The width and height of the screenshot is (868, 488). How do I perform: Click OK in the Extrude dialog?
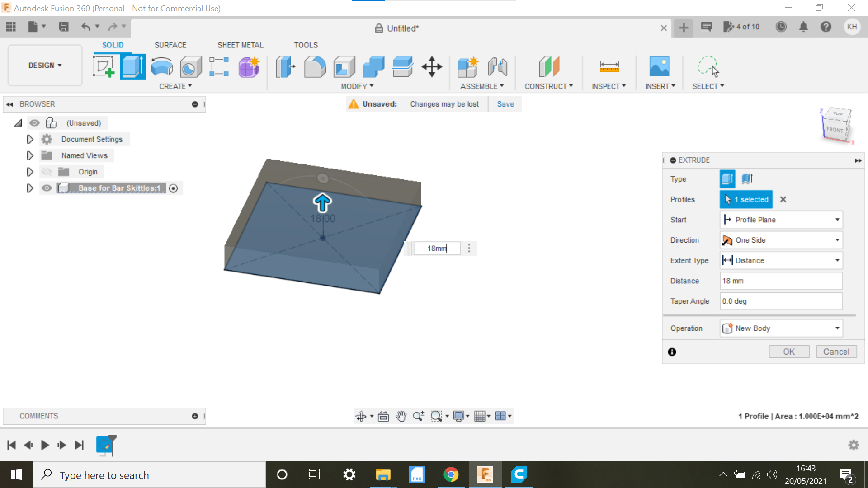788,352
